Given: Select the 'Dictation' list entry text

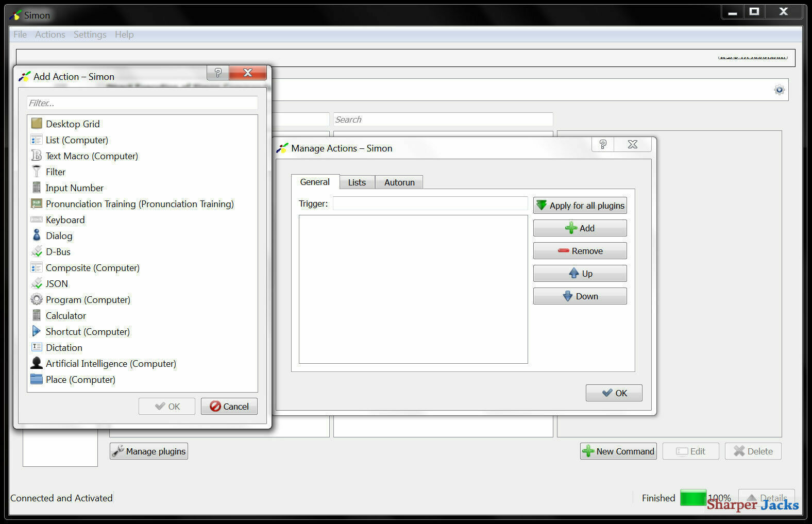Looking at the screenshot, I should 64,348.
